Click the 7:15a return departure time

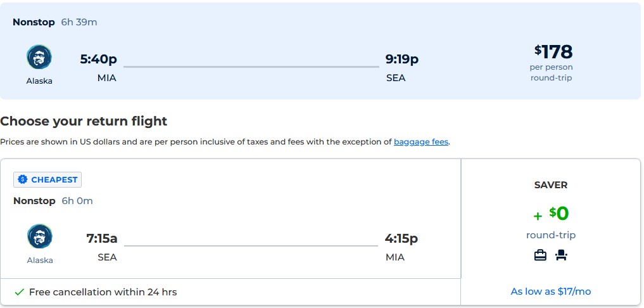pos(102,239)
